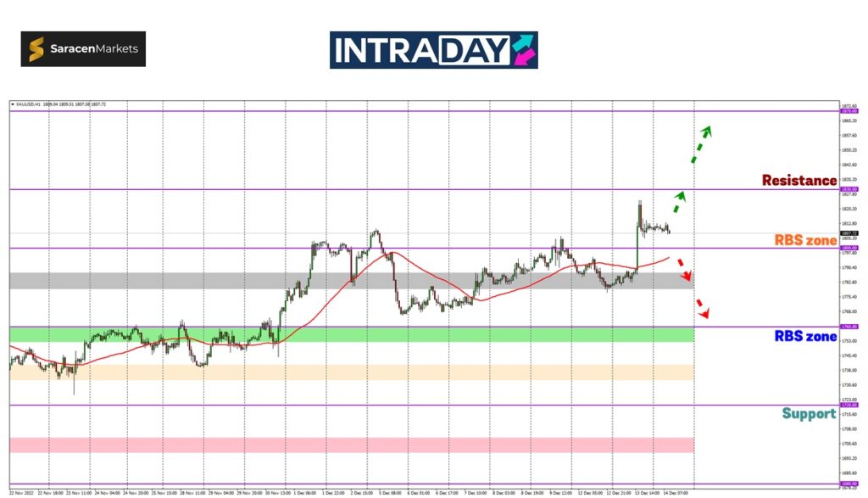868x498 pixels.
Task: Click the upper green dashed arrow
Action: point(700,144)
